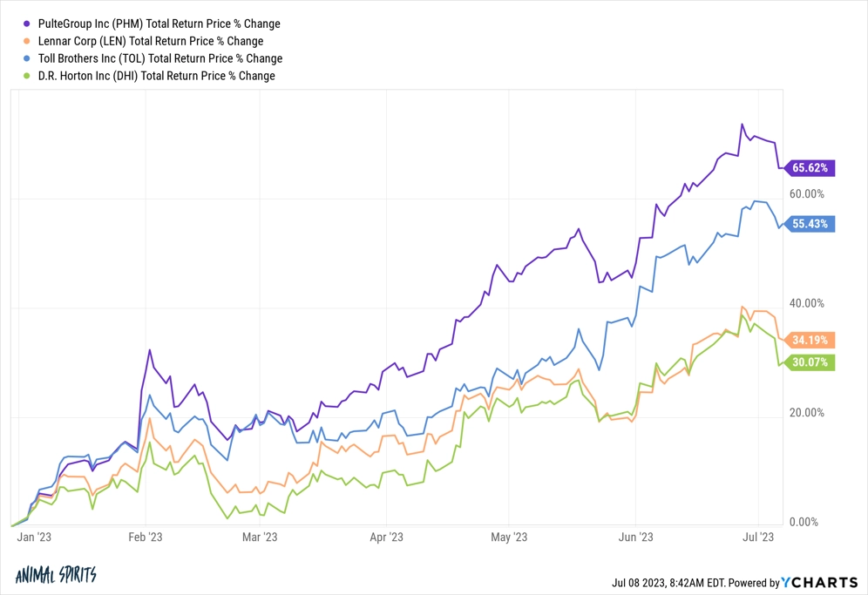Select PulteGroup Inc (PHM) legend label
The image size is (868, 595).
click(x=159, y=24)
